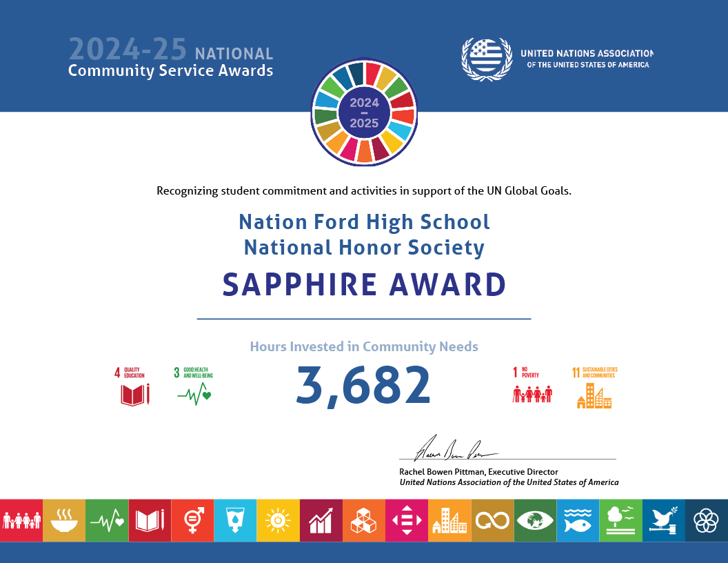The height and width of the screenshot is (563, 728).
Task: Click the Reduced Inequalities arrows icon
Action: [407, 520]
